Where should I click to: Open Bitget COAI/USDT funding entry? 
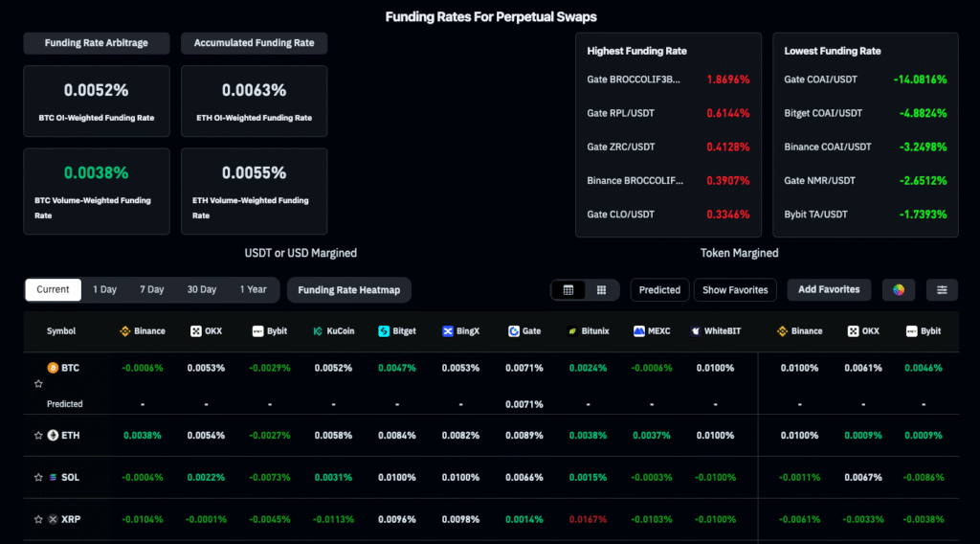865,113
